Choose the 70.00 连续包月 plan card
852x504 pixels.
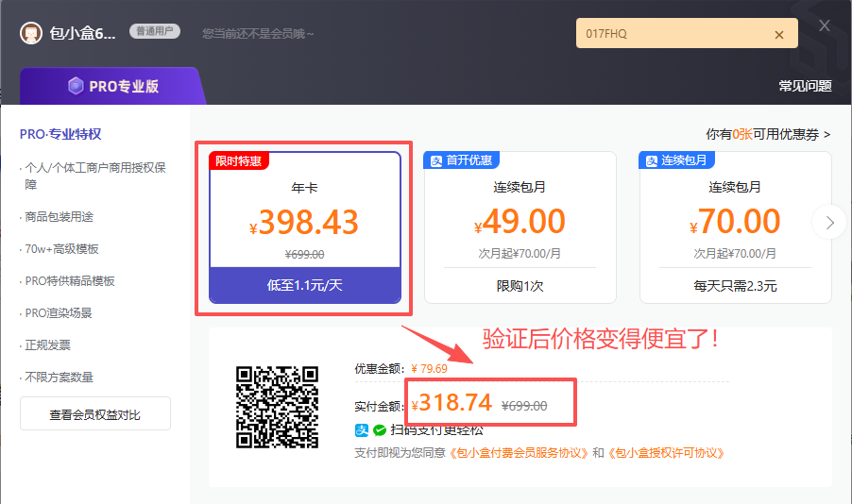[x=735, y=227]
